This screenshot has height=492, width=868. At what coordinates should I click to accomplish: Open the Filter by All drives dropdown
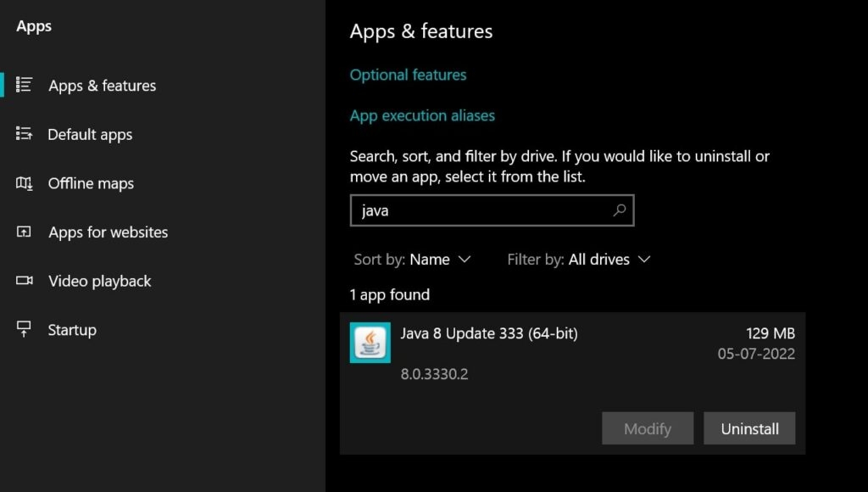click(578, 260)
